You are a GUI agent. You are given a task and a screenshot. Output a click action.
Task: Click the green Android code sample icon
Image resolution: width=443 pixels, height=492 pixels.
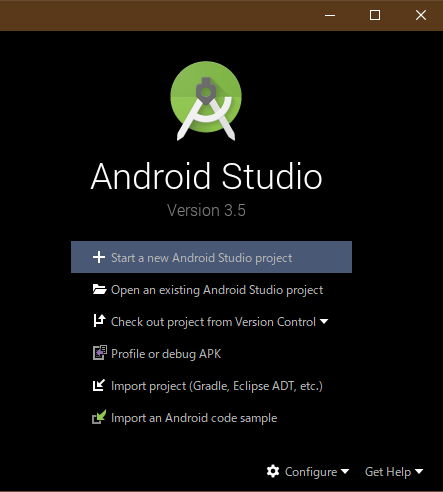click(99, 417)
